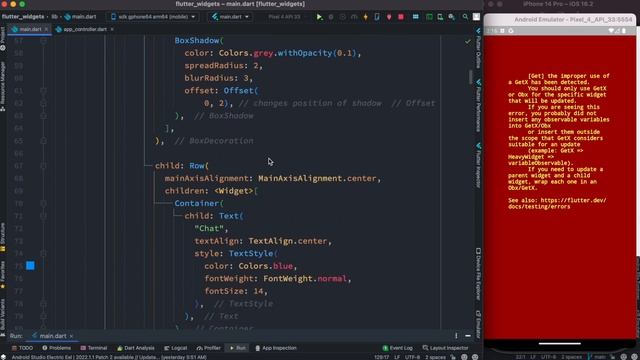Click the 2 spaces indent status item

tap(436, 357)
